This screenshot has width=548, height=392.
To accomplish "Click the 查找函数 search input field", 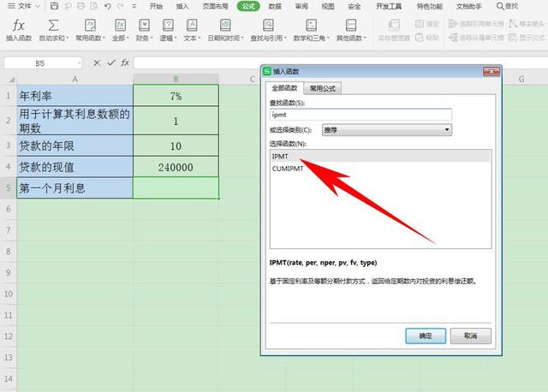I will click(x=360, y=113).
